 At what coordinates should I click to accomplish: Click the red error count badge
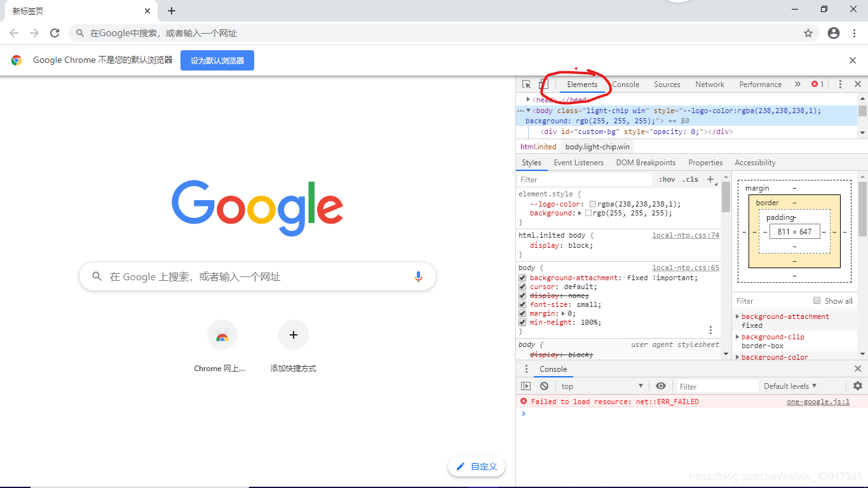pos(818,85)
